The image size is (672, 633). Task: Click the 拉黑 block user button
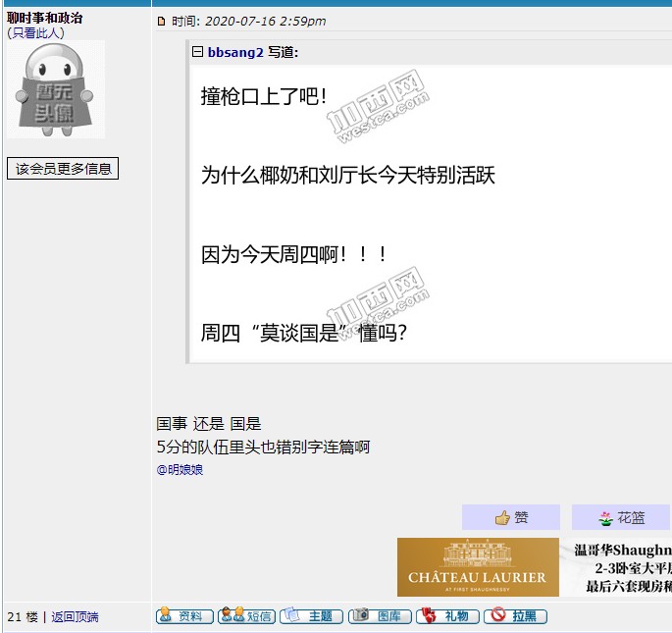click(514, 616)
